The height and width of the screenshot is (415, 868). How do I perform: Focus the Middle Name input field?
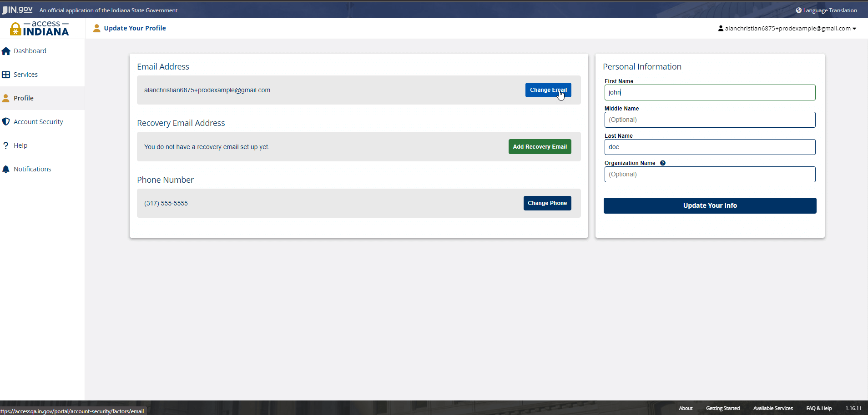coord(710,120)
